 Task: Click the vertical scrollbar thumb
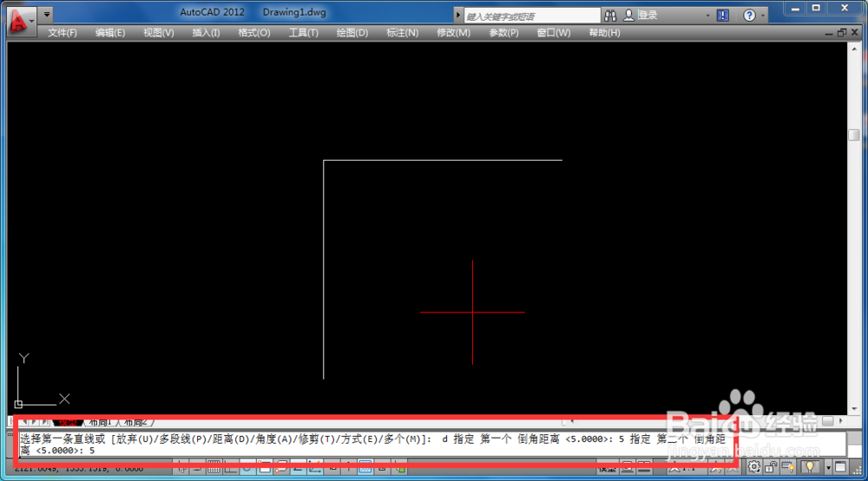pyautogui.click(x=854, y=135)
